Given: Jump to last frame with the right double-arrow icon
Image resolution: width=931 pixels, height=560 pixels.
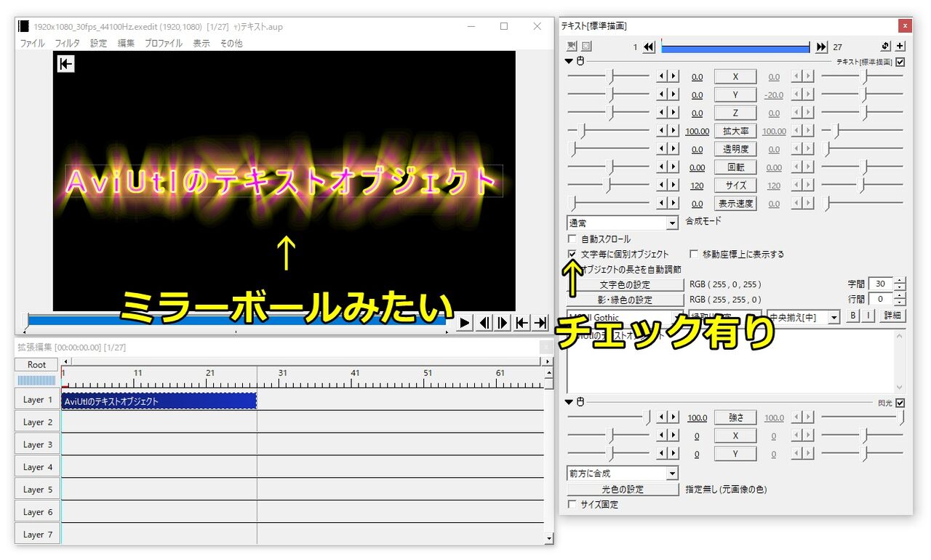Looking at the screenshot, I should [821, 47].
